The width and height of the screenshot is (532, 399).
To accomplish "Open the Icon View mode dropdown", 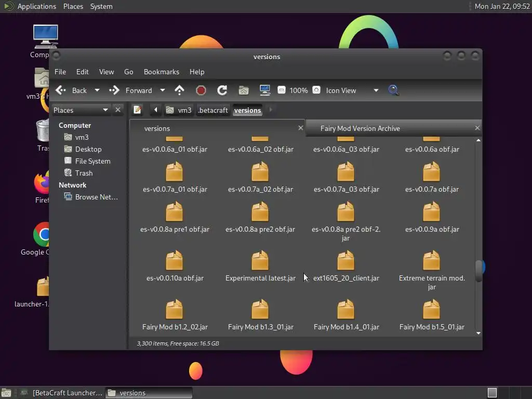I will (x=352, y=90).
